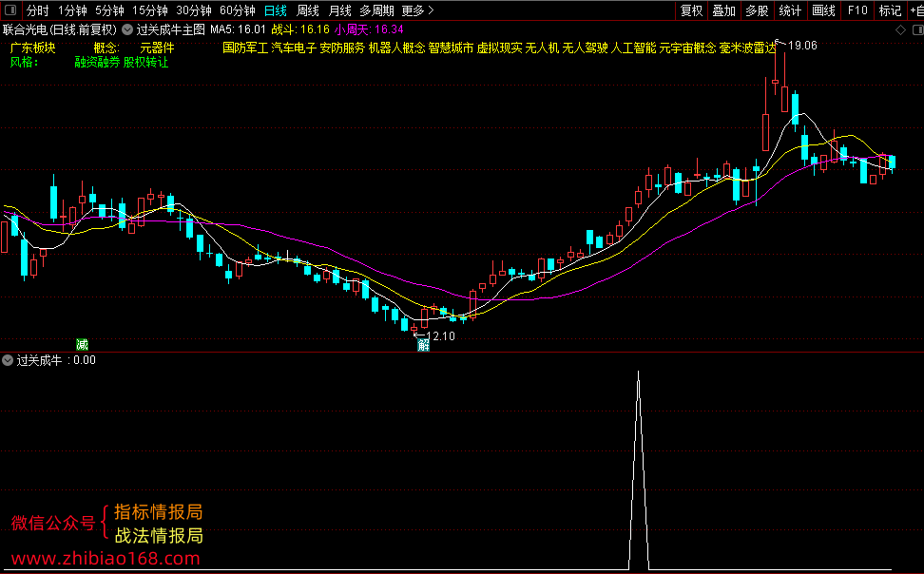Screen dimensions: 924x574
Task: Click the 毫米波雷达 concept tag
Action: click(748, 48)
